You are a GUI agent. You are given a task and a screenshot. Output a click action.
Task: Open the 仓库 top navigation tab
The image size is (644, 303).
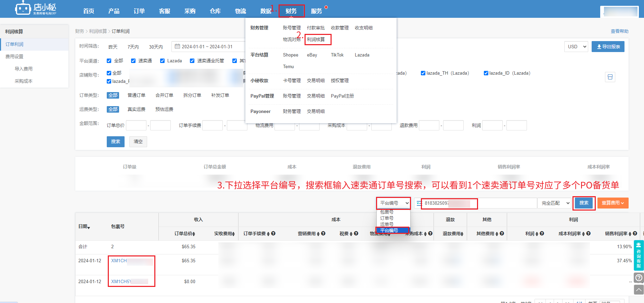point(215,11)
